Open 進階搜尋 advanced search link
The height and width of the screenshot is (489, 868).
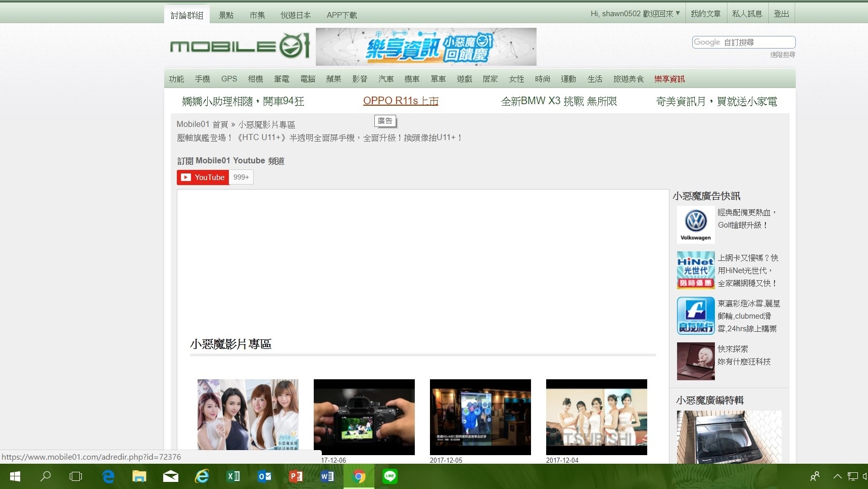783,55
